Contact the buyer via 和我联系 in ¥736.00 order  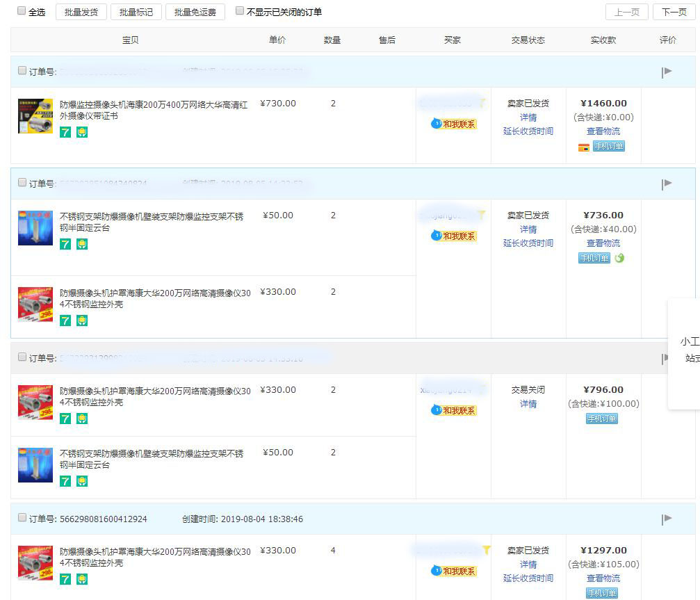[x=454, y=236]
